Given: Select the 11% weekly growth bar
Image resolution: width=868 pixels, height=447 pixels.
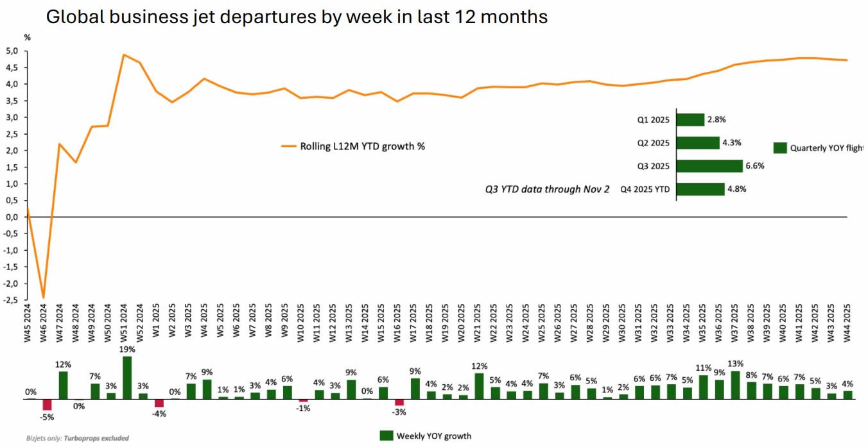Looking at the screenshot, I should [704, 387].
